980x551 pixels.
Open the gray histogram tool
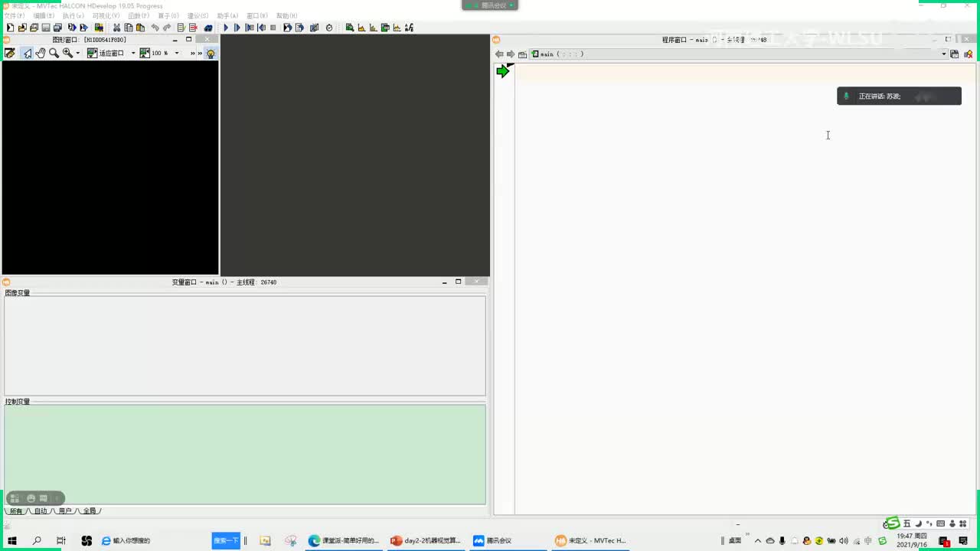coord(361,28)
